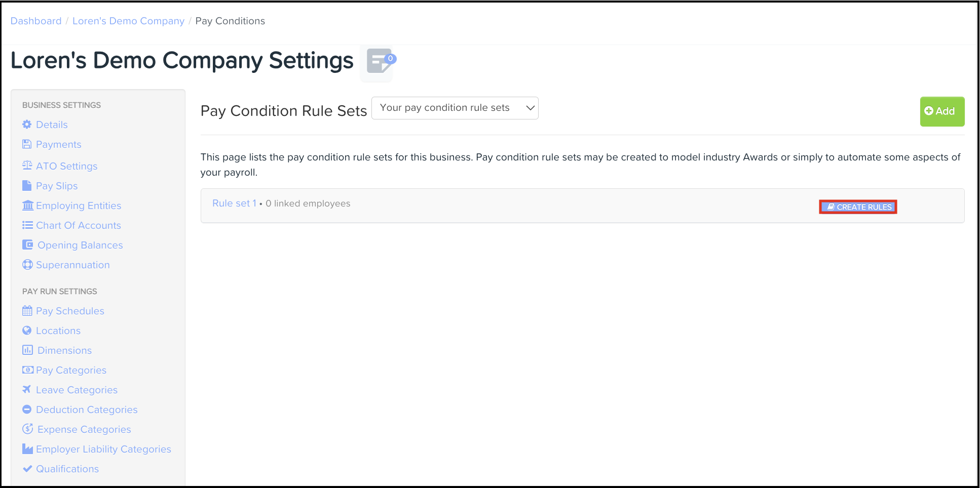Click the scales icon beside ATO Settings

[x=27, y=166]
